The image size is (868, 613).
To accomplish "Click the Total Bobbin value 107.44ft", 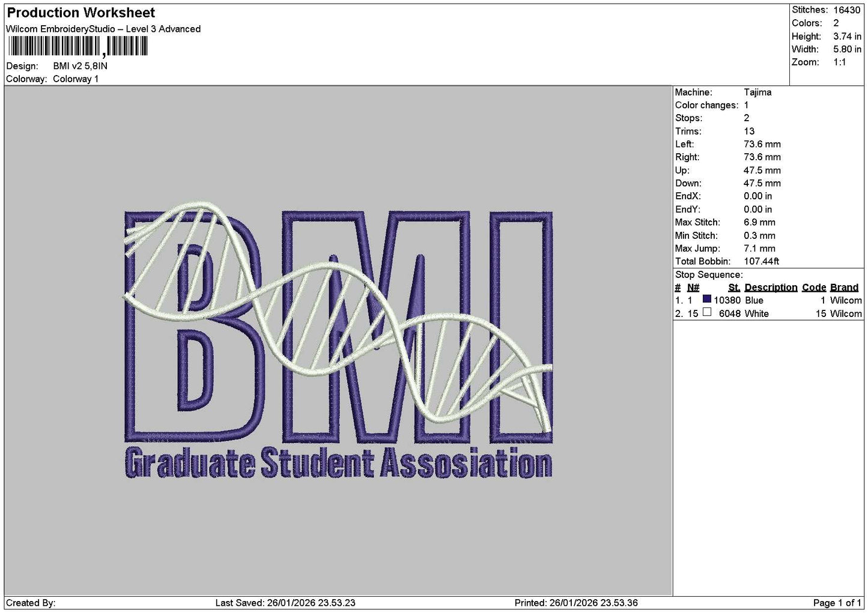I will pos(762,262).
